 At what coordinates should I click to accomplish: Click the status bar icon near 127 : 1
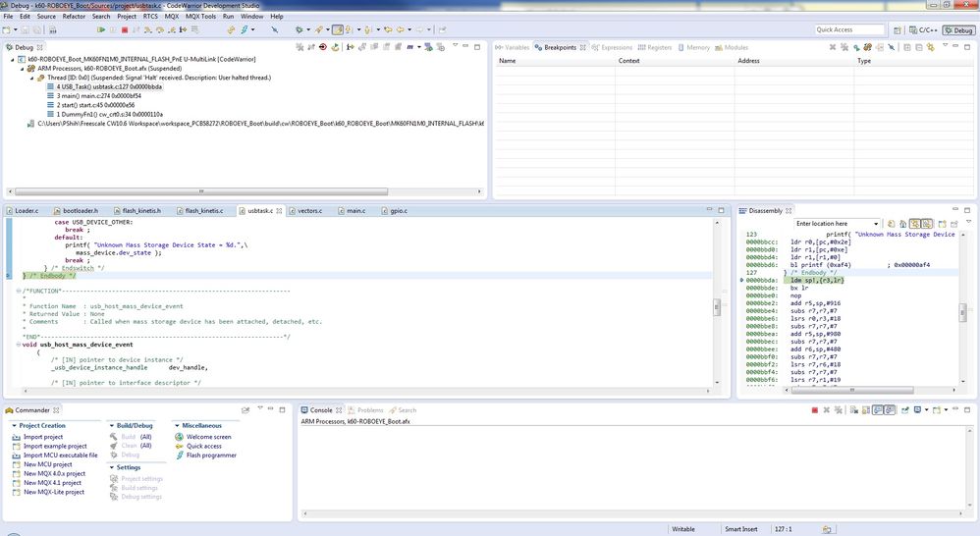coord(826,529)
